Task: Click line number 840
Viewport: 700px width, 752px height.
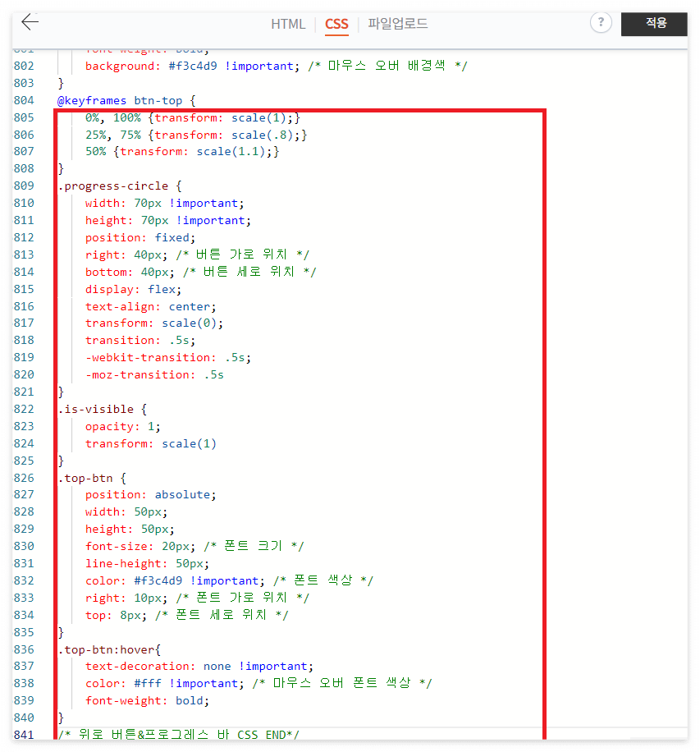Action: point(24,718)
